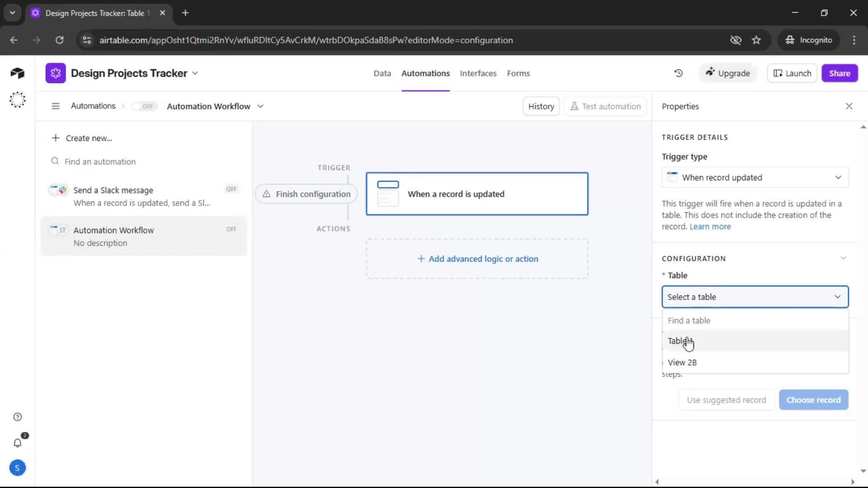Viewport: 868px width, 488px height.
Task: Expand base name dropdown chevron
Action: pos(195,73)
